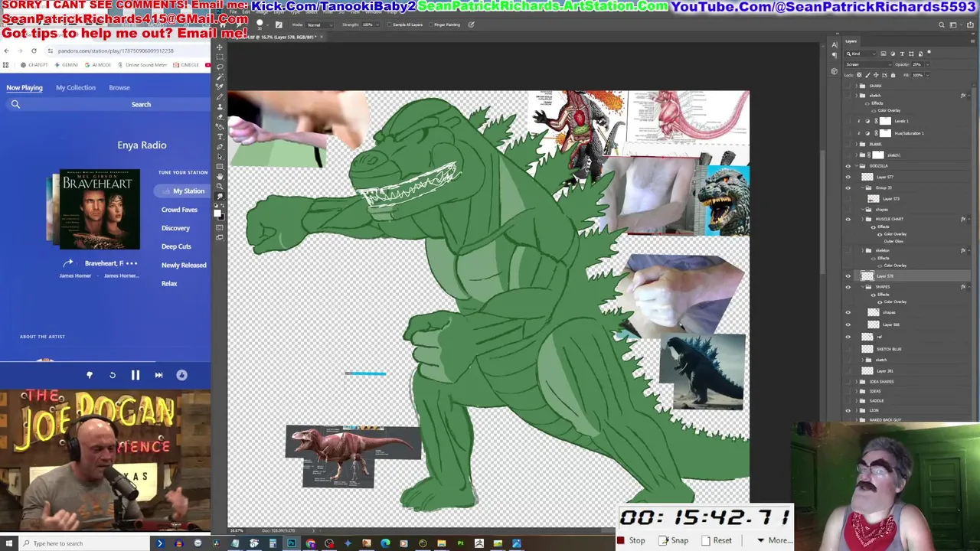This screenshot has width=980, height=551.
Task: Click the Lock All layer icon
Action: click(893, 75)
